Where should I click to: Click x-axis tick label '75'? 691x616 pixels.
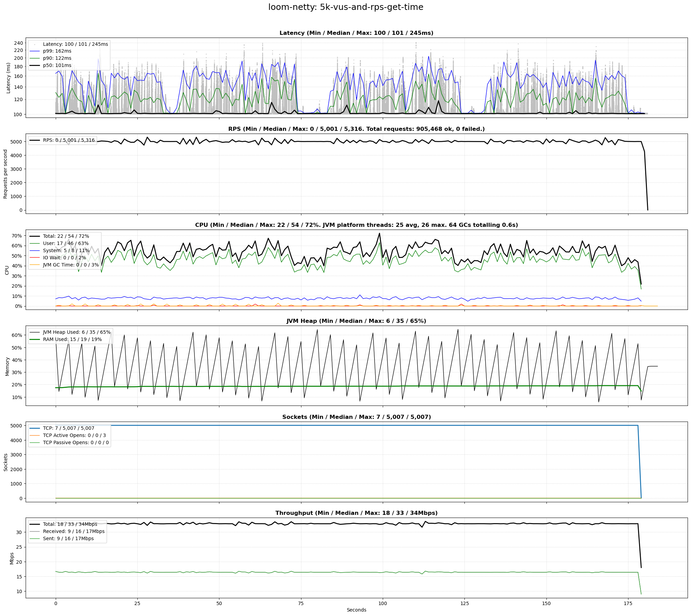click(x=301, y=603)
